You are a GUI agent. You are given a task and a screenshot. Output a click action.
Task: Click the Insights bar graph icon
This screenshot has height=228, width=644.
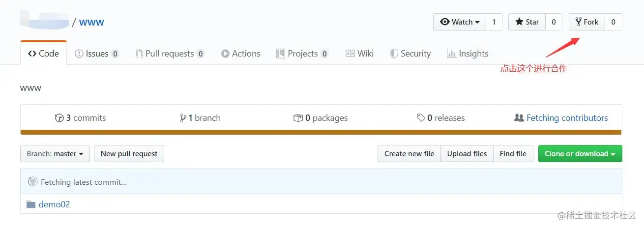point(451,54)
